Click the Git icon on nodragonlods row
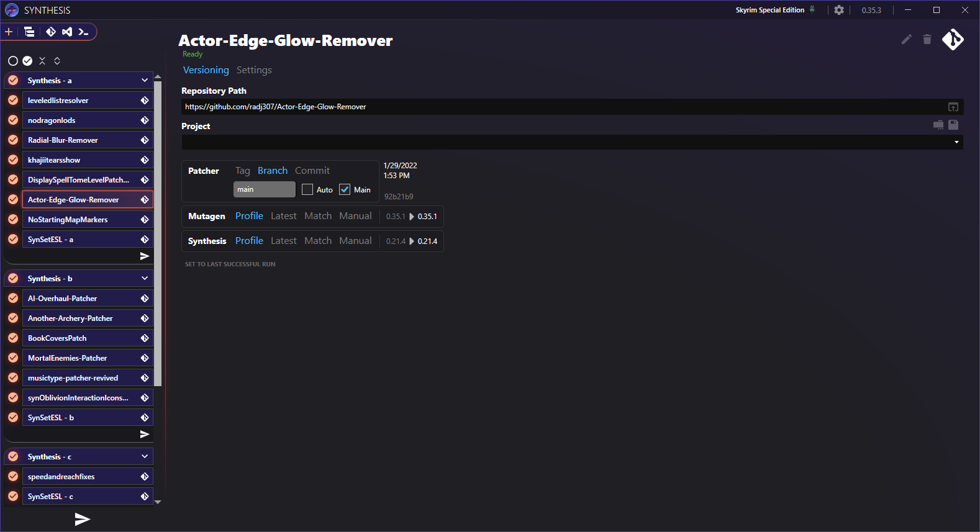980x532 pixels. [x=145, y=120]
